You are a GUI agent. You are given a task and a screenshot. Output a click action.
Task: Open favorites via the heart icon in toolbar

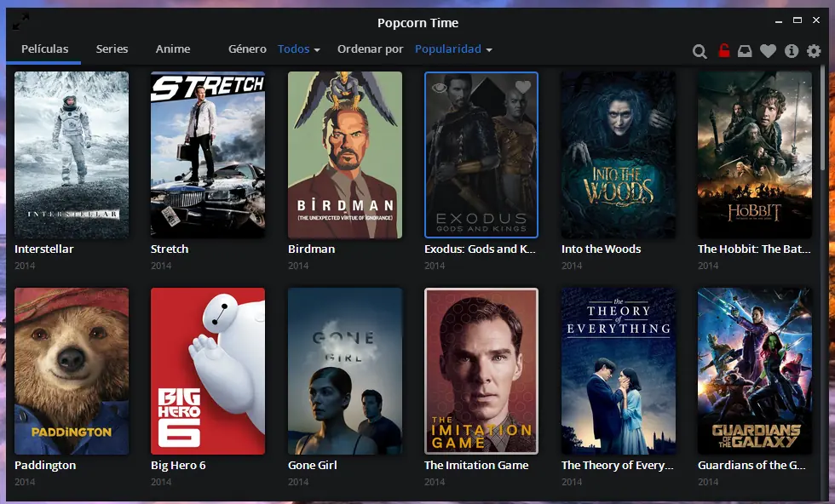pos(768,51)
